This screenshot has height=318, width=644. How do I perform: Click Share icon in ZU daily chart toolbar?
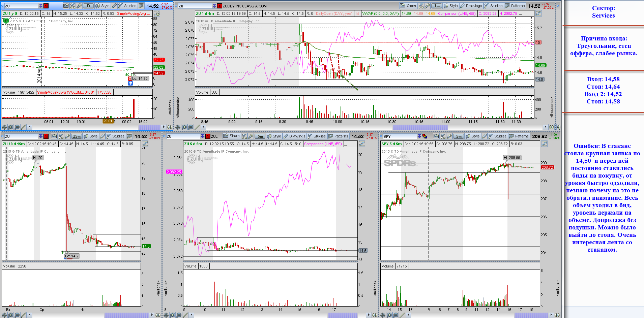click(x=66, y=6)
